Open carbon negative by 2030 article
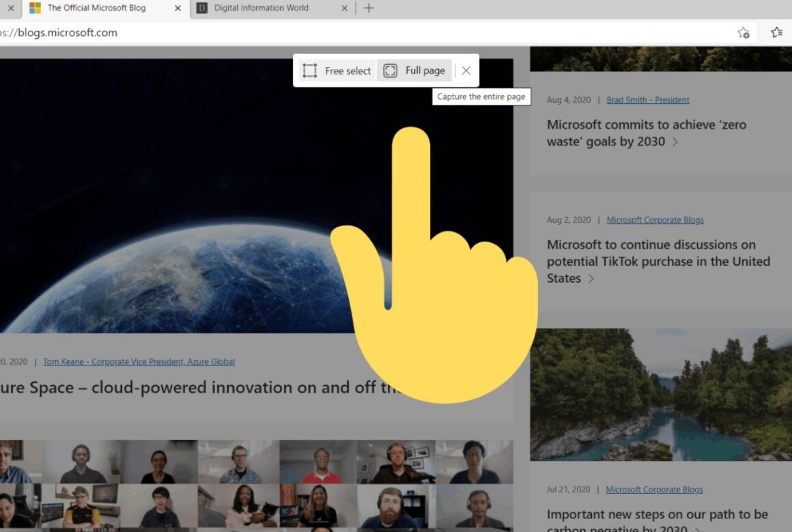The width and height of the screenshot is (792, 532). point(657,520)
